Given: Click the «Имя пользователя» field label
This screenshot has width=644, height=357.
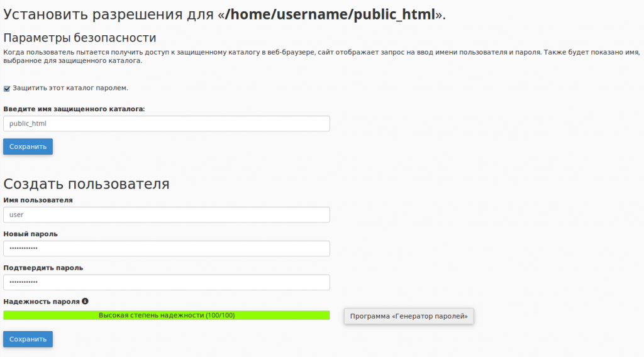Looking at the screenshot, I should [x=38, y=200].
